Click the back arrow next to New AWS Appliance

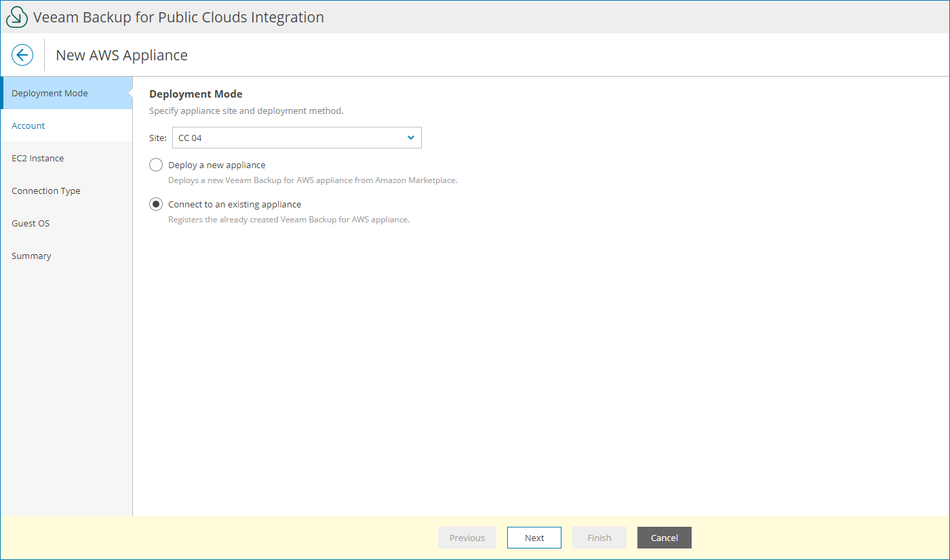pos(22,54)
